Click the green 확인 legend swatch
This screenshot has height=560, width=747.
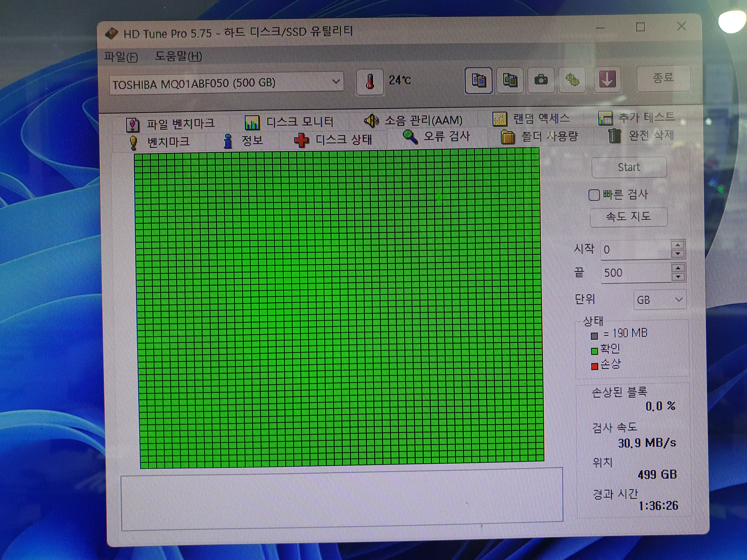[595, 351]
